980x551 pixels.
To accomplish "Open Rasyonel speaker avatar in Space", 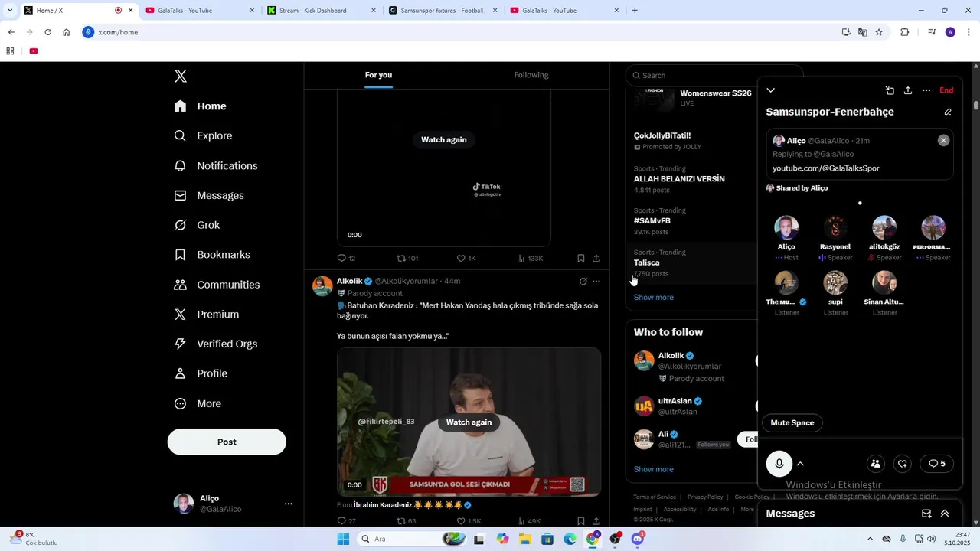I will pyautogui.click(x=835, y=228).
